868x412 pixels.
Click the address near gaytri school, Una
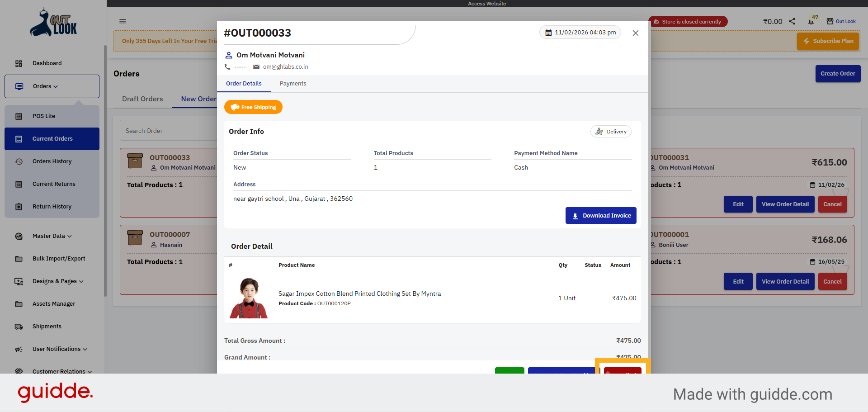point(293,199)
